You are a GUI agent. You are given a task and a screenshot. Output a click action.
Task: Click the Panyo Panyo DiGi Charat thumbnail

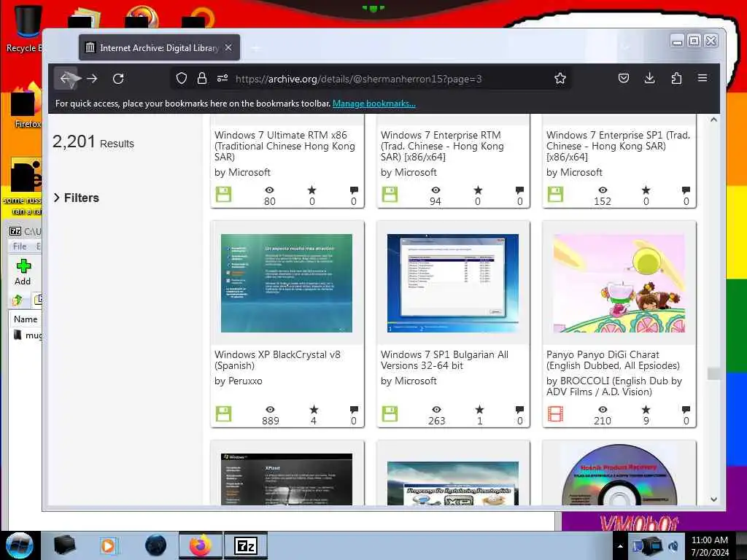pyautogui.click(x=619, y=284)
